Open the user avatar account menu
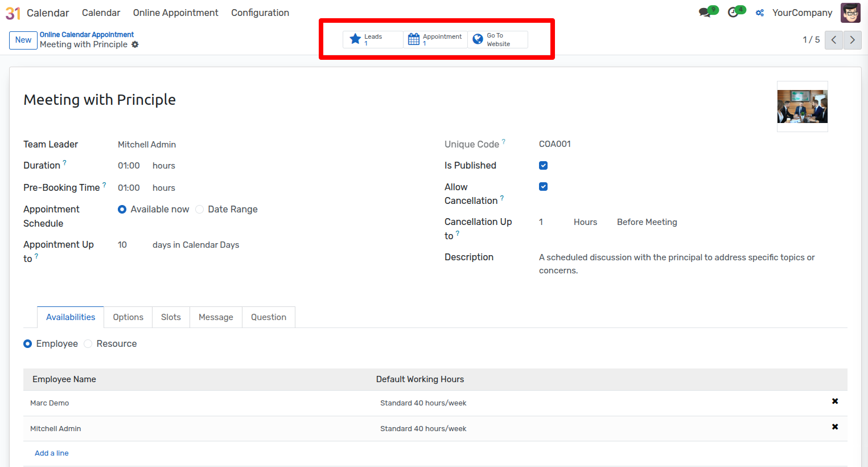Viewport: 868px width, 467px height. pos(850,13)
